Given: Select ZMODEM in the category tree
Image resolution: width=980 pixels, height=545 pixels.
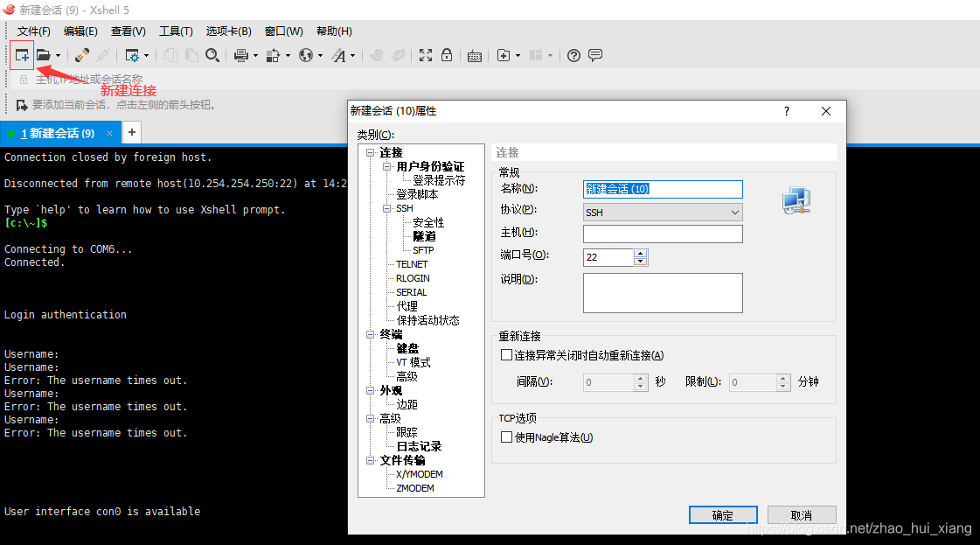Looking at the screenshot, I should 415,488.
